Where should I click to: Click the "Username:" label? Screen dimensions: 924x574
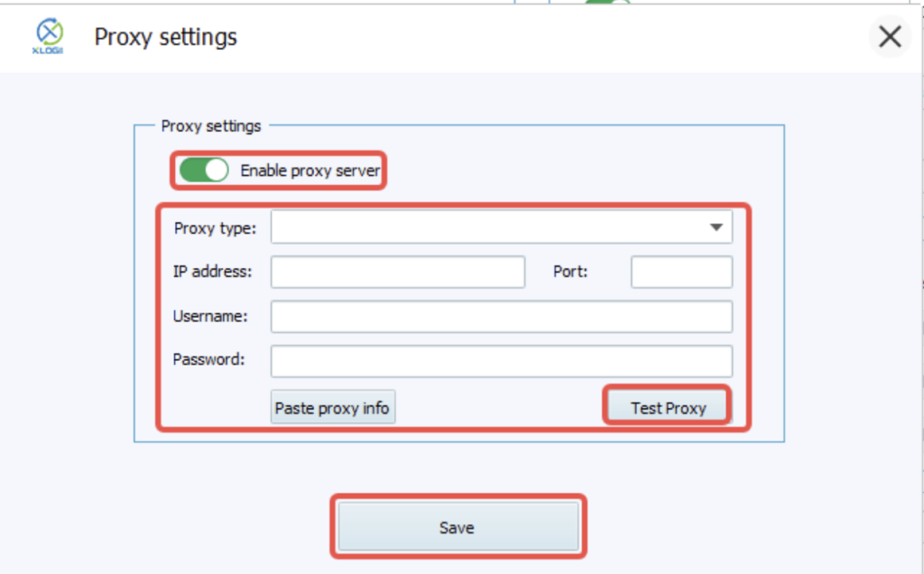[209, 317]
